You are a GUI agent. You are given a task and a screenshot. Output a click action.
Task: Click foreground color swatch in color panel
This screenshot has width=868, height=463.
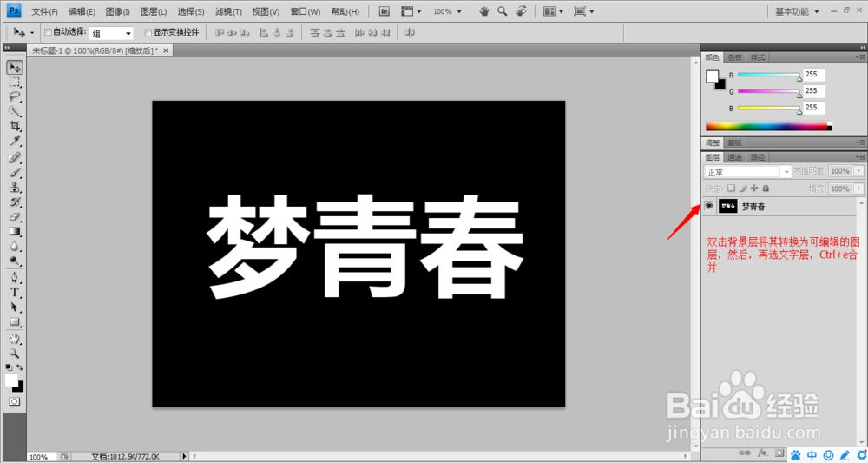click(712, 76)
